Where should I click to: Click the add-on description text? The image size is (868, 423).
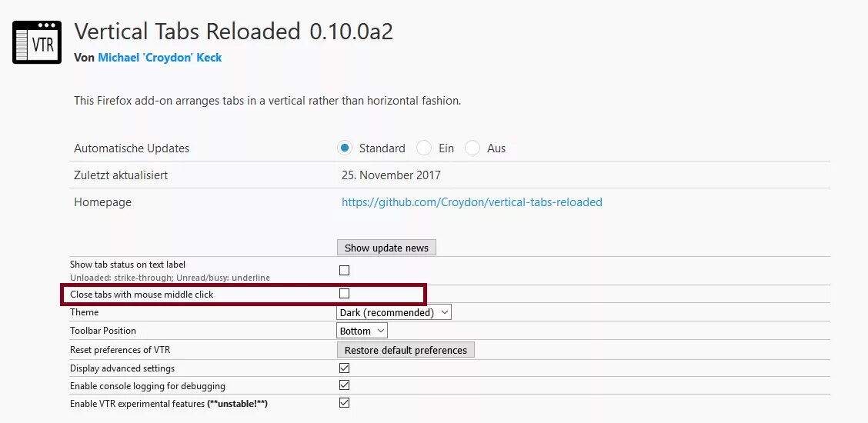(267, 102)
